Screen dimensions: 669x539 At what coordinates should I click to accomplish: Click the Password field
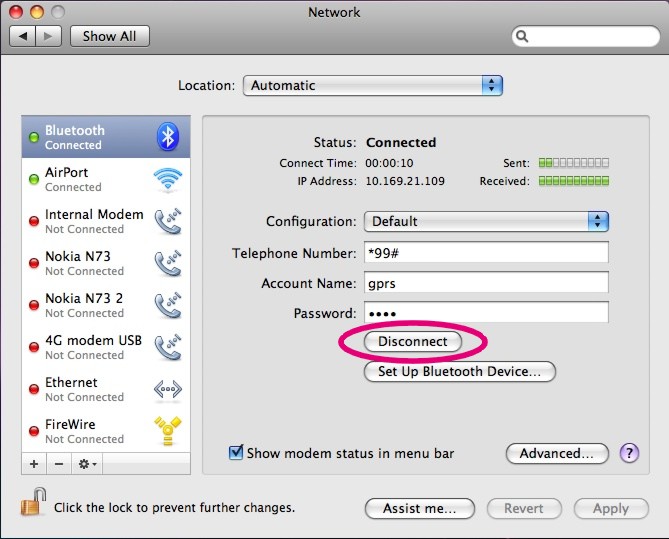486,312
